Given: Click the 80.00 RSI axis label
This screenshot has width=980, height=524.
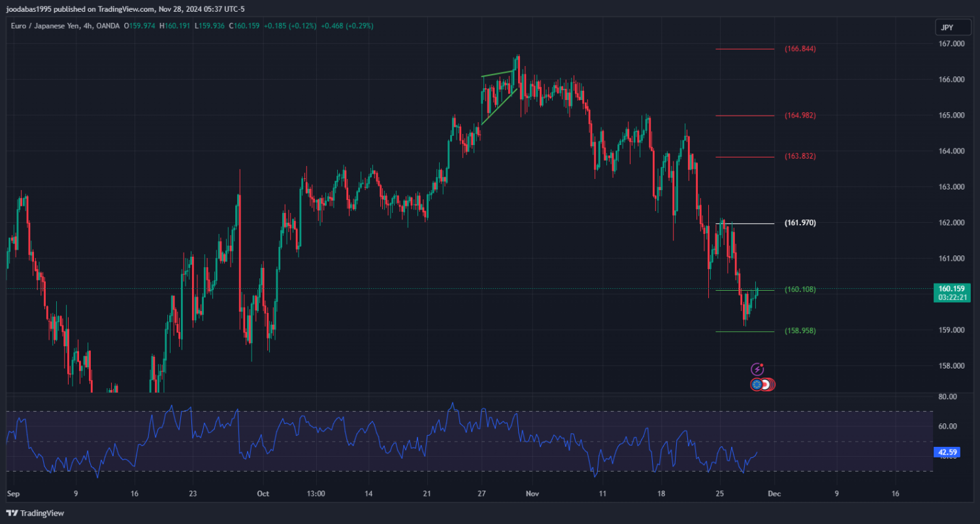Looking at the screenshot, I should pos(948,397).
